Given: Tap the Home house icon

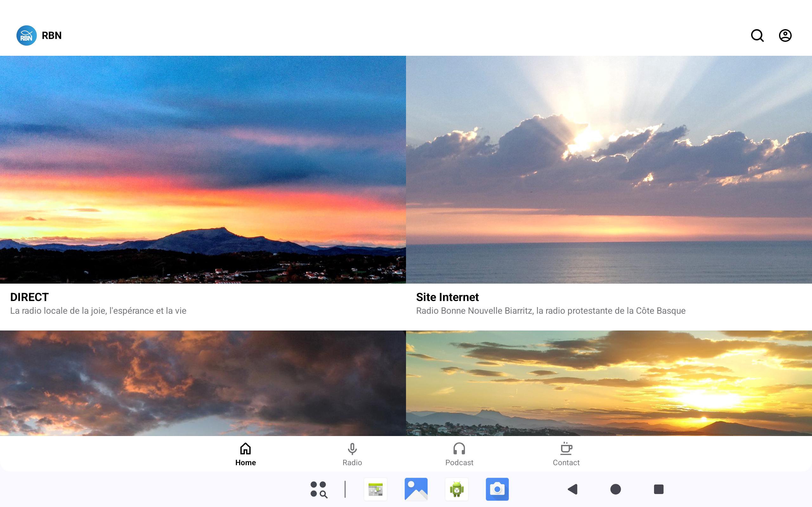Looking at the screenshot, I should 245,449.
